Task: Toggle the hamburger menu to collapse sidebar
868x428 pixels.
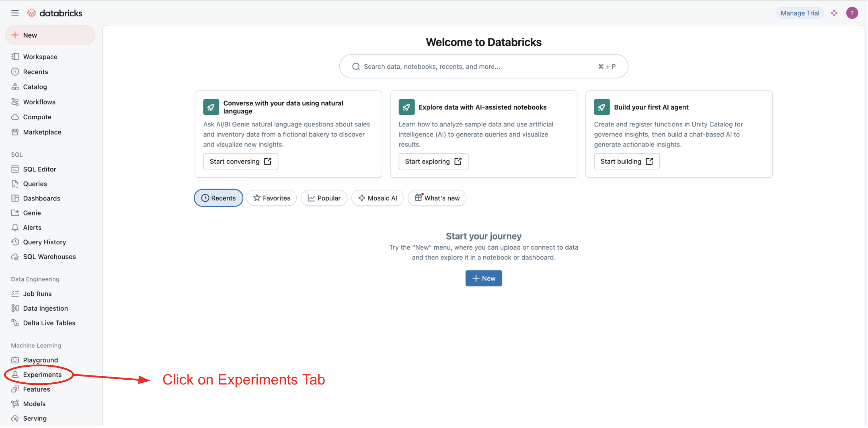Action: tap(15, 13)
